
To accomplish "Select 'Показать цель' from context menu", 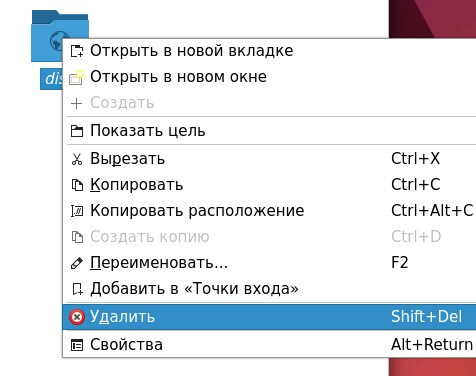I will tap(269, 131).
